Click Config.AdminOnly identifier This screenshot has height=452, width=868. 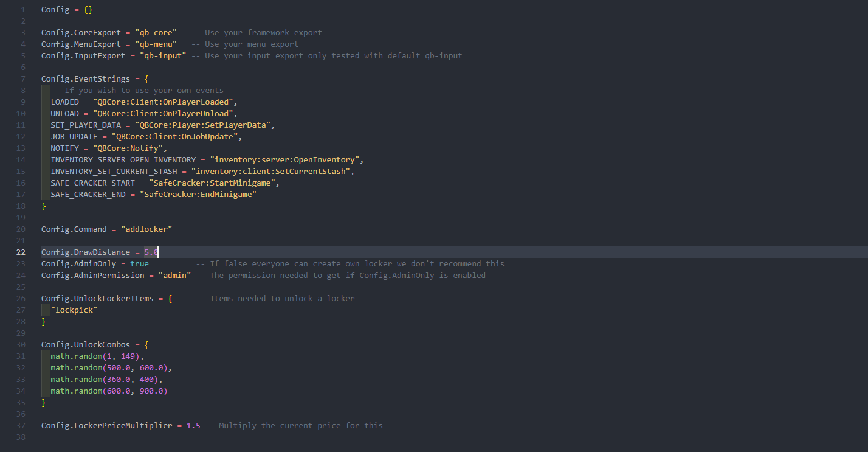pyautogui.click(x=79, y=264)
